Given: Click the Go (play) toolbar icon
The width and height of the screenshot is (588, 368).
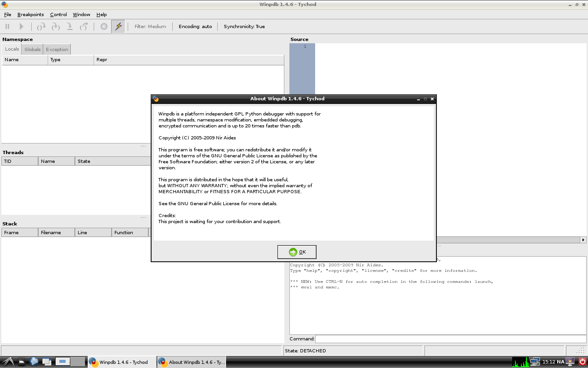Looking at the screenshot, I should click(x=21, y=27).
